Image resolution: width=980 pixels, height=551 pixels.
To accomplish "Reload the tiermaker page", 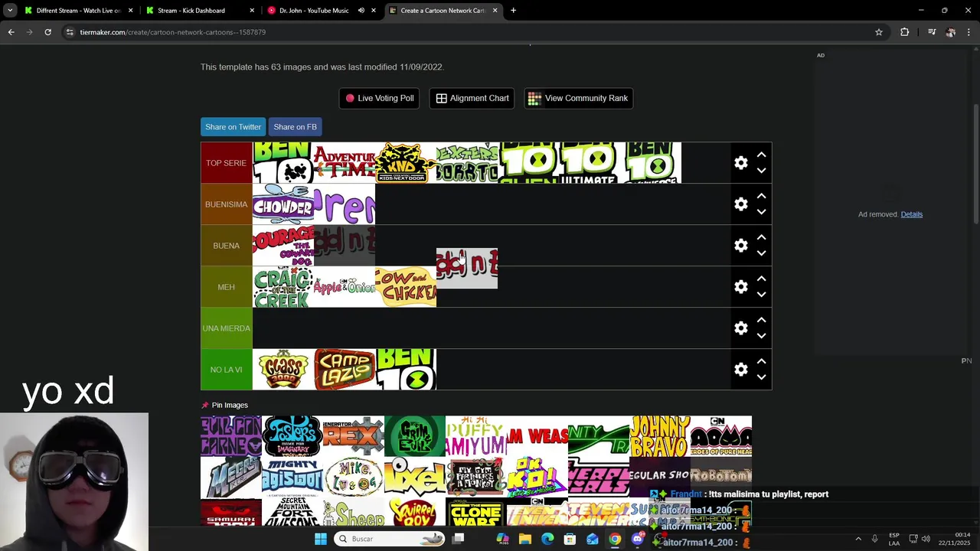I will point(47,32).
